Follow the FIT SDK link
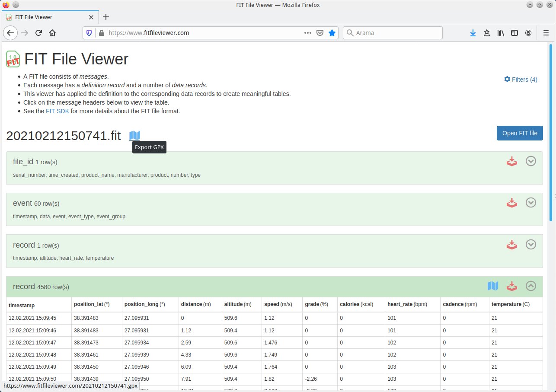This screenshot has width=556, height=392. (57, 111)
